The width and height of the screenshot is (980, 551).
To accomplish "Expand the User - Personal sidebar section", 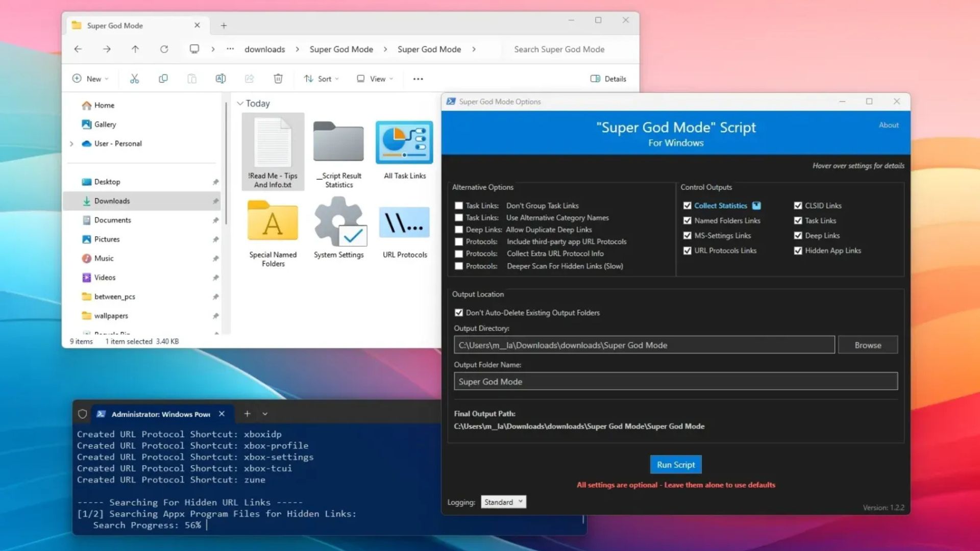I will coord(72,143).
